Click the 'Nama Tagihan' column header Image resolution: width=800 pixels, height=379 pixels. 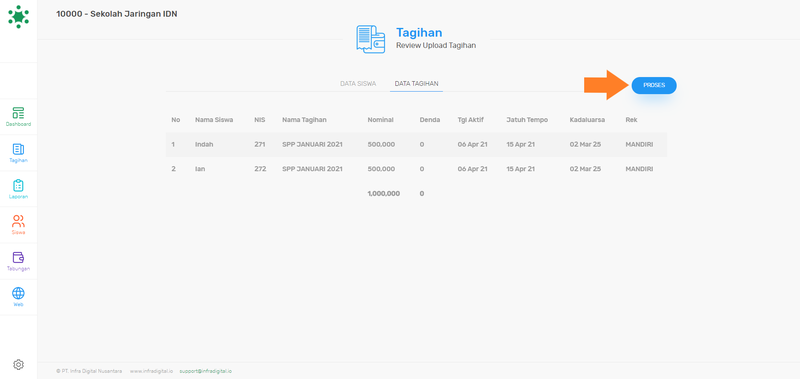[x=304, y=120]
